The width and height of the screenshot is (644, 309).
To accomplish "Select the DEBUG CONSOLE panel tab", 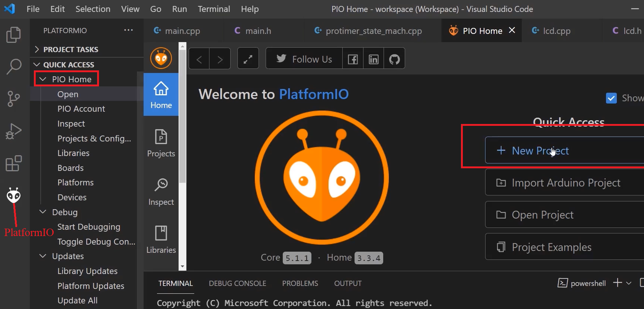I will click(x=237, y=283).
